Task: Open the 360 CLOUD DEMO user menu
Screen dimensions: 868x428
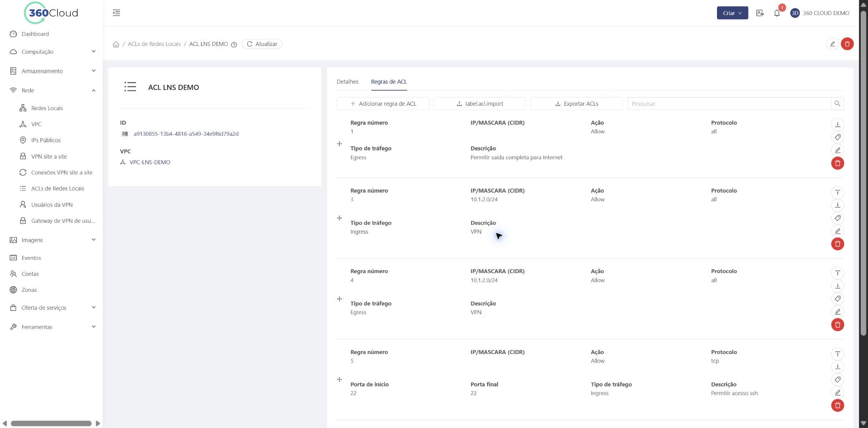Action: coord(820,13)
